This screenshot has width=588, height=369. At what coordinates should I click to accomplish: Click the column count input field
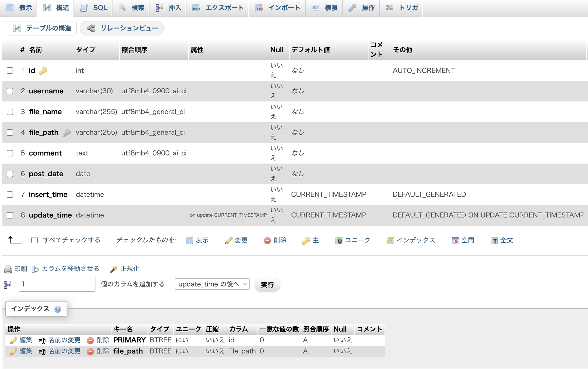tap(57, 284)
